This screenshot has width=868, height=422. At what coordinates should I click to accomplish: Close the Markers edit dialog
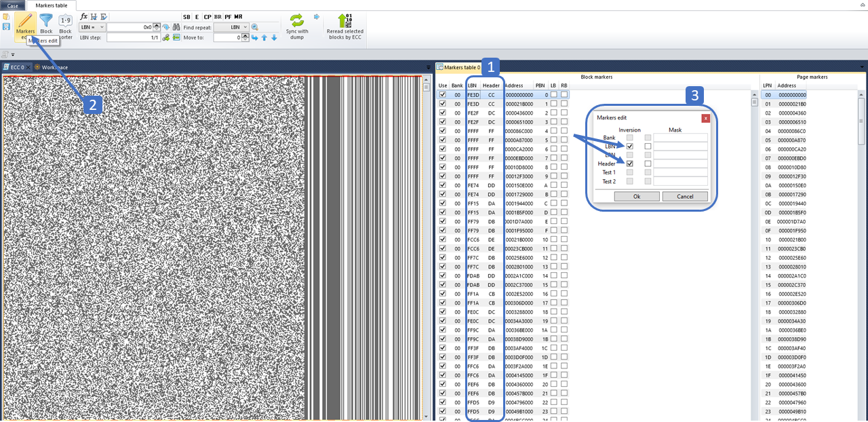[x=705, y=118]
